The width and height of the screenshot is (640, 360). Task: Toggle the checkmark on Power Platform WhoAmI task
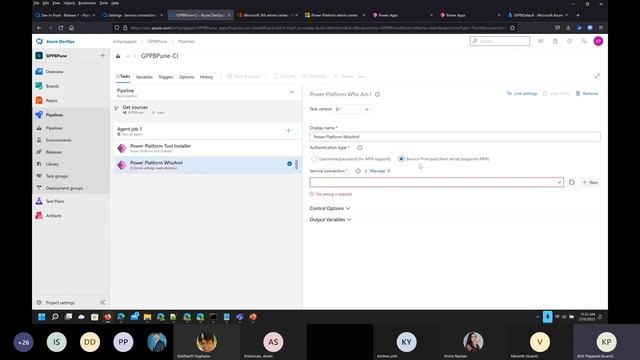point(289,164)
